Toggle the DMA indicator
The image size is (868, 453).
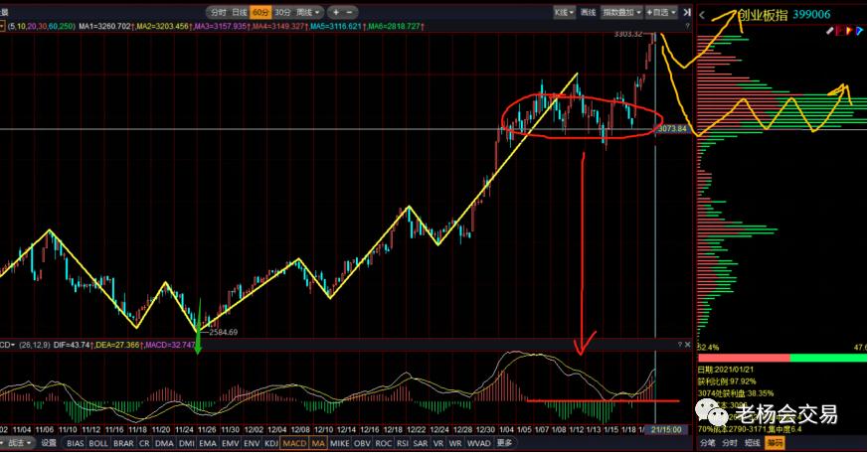click(x=164, y=443)
